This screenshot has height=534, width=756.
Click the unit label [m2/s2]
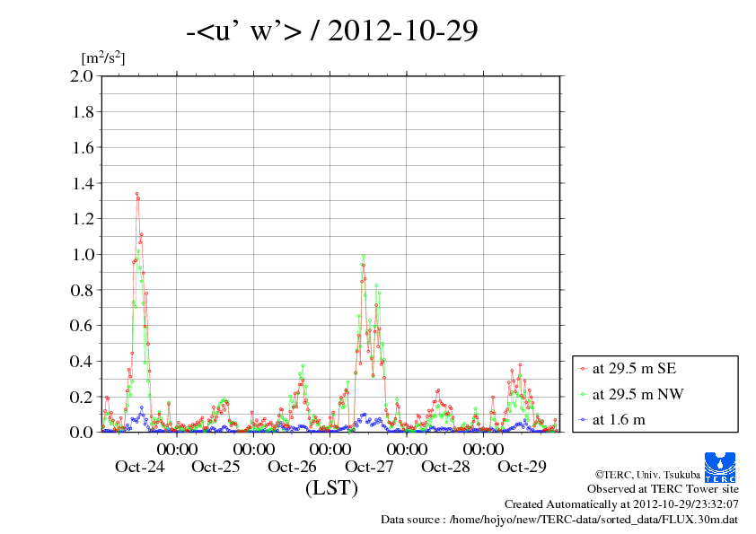pos(103,57)
